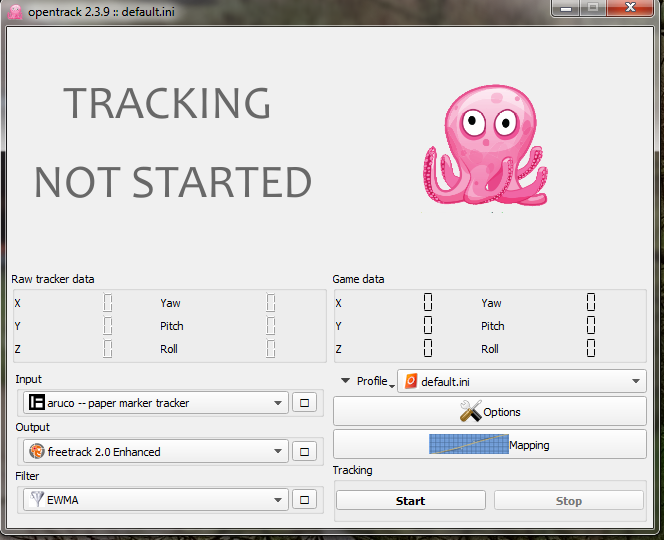Open the Mapping window
The height and width of the screenshot is (540, 664).
pos(490,444)
